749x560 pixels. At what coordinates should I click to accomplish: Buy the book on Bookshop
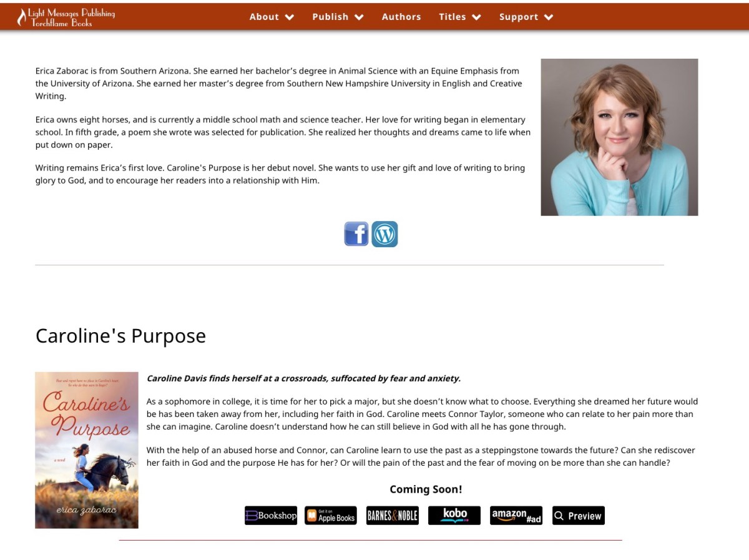click(x=271, y=516)
